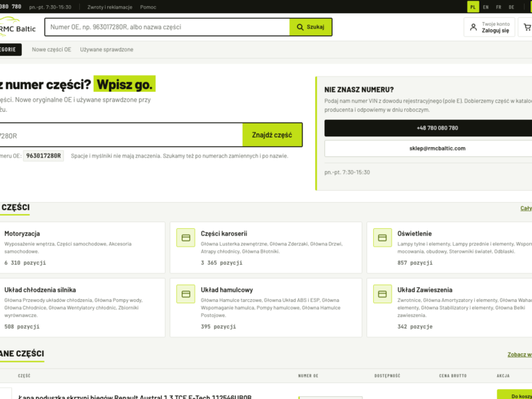Click the CZĘŚĆ column header
The image size is (532, 399).
(24, 376)
